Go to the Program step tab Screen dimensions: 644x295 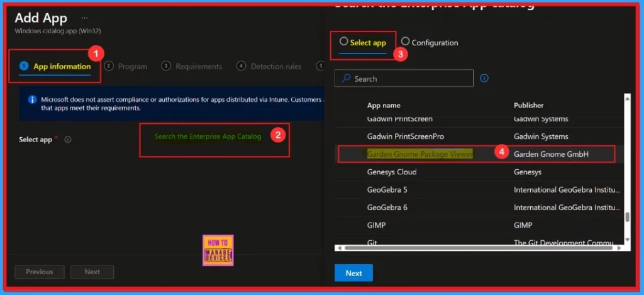(126, 66)
